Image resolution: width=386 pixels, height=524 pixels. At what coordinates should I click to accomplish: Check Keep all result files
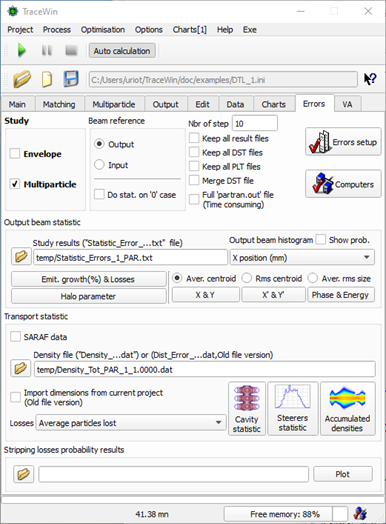click(x=194, y=138)
